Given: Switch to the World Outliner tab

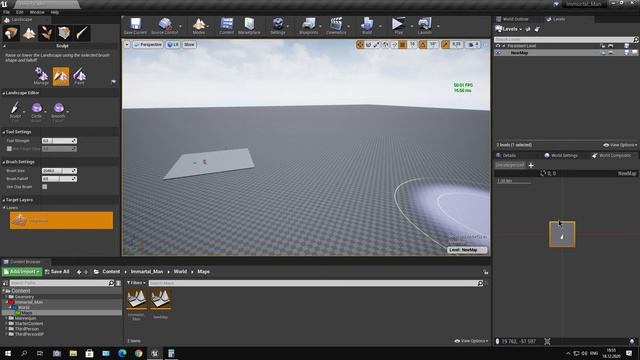Looking at the screenshot, I should click(515, 19).
